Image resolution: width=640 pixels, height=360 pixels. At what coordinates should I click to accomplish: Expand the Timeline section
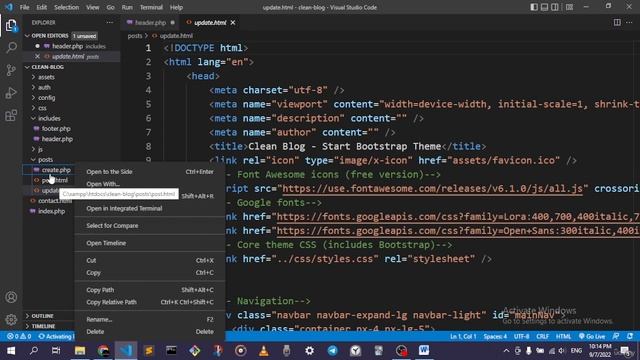click(x=43, y=326)
